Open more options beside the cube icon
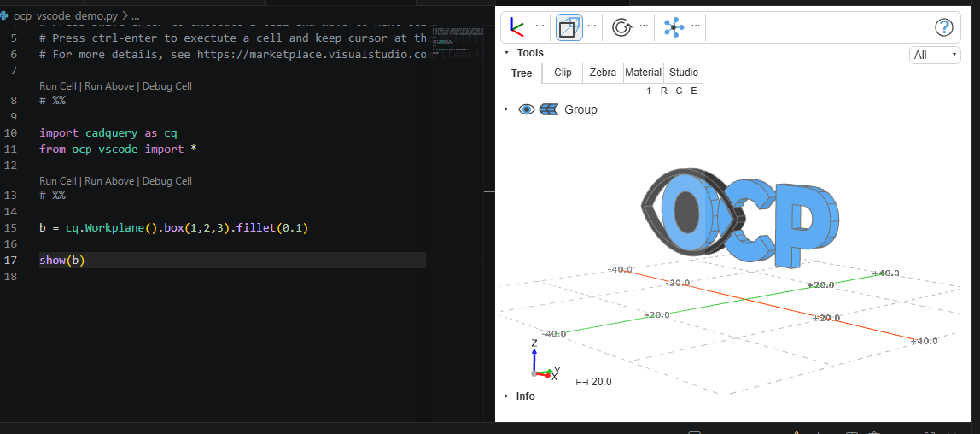 592,26
